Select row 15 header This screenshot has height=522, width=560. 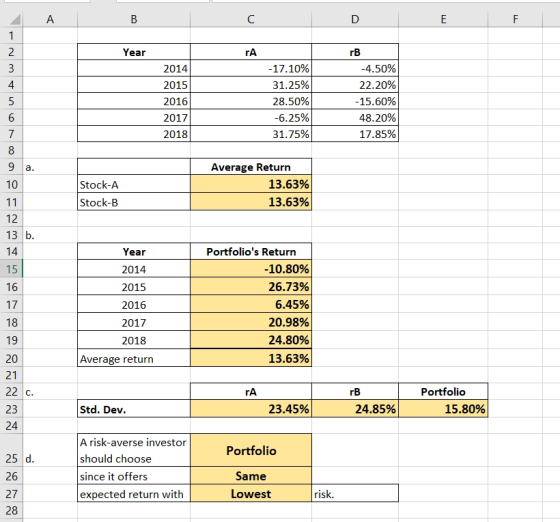11,269
